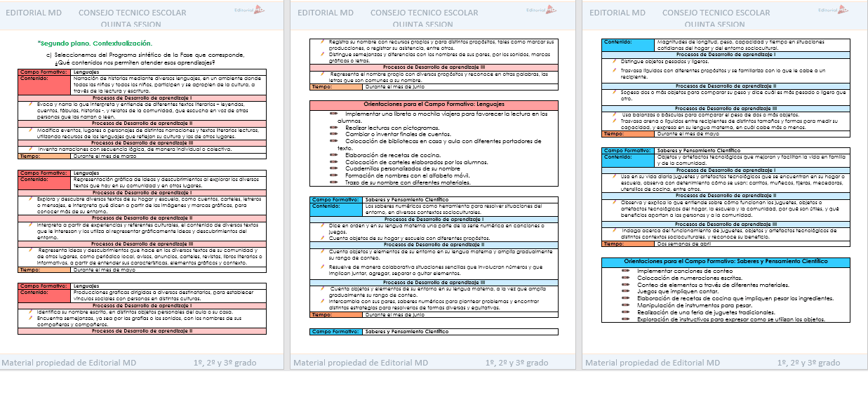Click 'Producciones graficas dirigidas a diversos destinatarios' cell
Viewport: 868px width, 395px height.
[169, 295]
